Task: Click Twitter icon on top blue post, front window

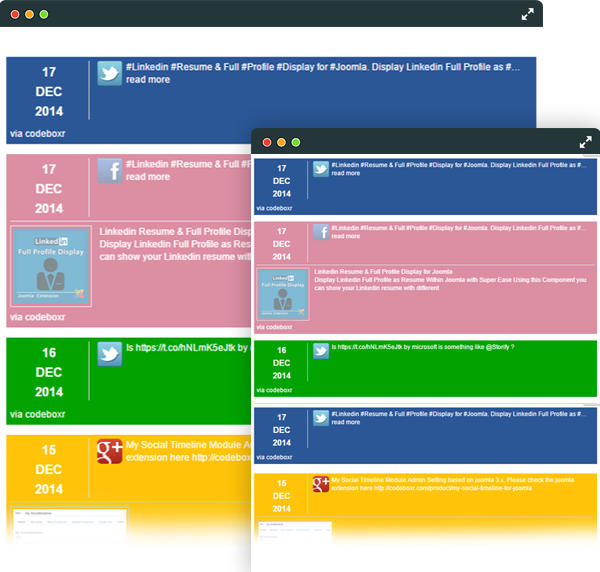Action: [321, 169]
